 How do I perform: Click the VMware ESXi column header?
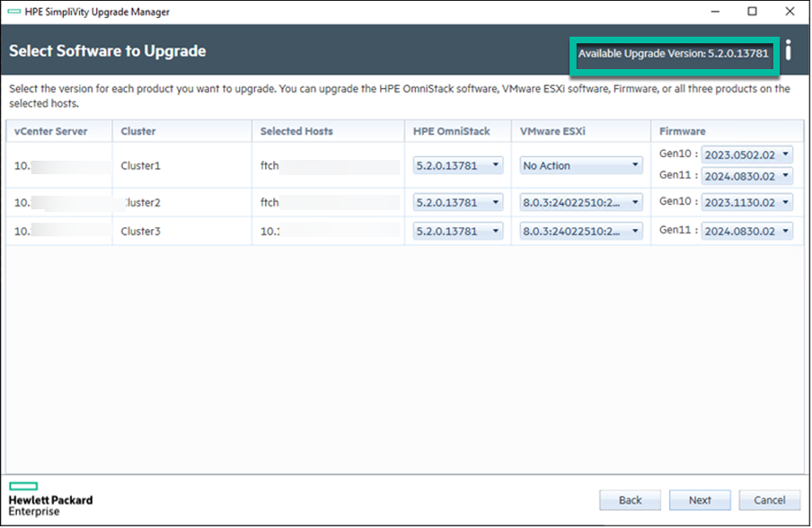click(x=580, y=131)
